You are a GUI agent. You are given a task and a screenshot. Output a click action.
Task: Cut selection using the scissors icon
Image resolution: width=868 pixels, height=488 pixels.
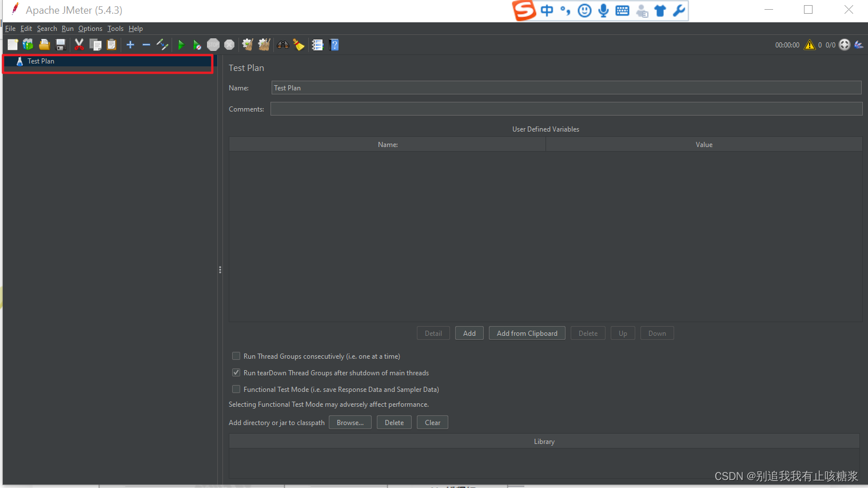pyautogui.click(x=79, y=45)
